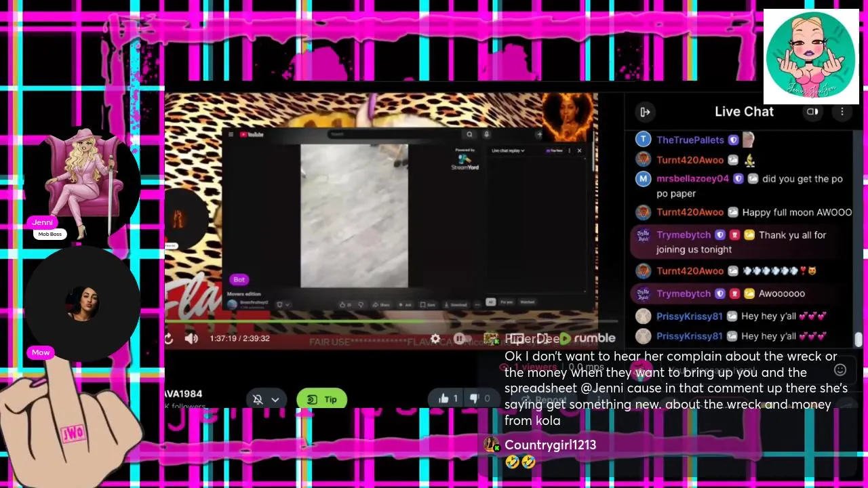Click the Rumble logo in player bar
This screenshot has width=868, height=488.
(587, 338)
